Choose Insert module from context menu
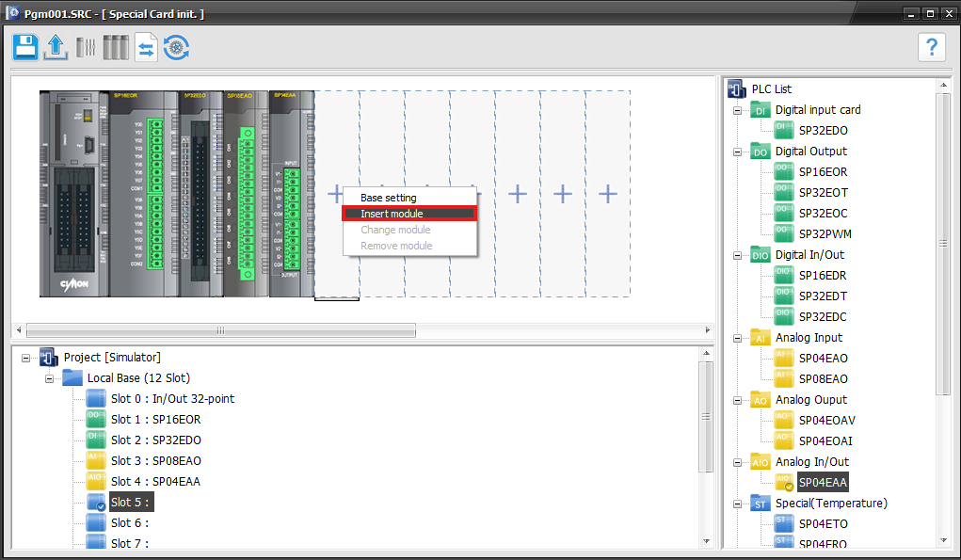The image size is (961, 560). point(409,214)
